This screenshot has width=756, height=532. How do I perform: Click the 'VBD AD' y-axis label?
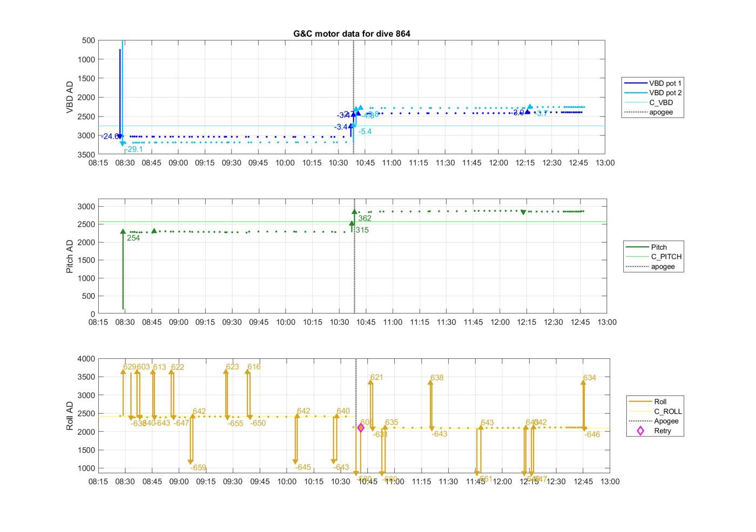pyautogui.click(x=70, y=97)
